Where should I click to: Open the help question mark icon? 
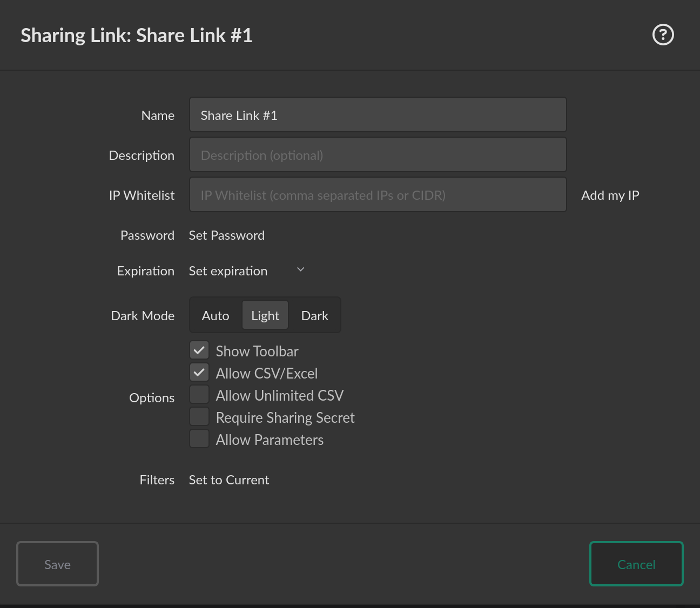[x=663, y=35]
